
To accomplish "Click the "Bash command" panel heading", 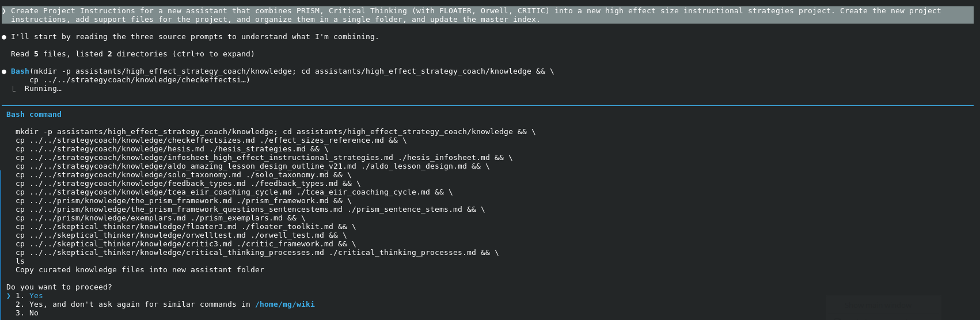I will [34, 115].
